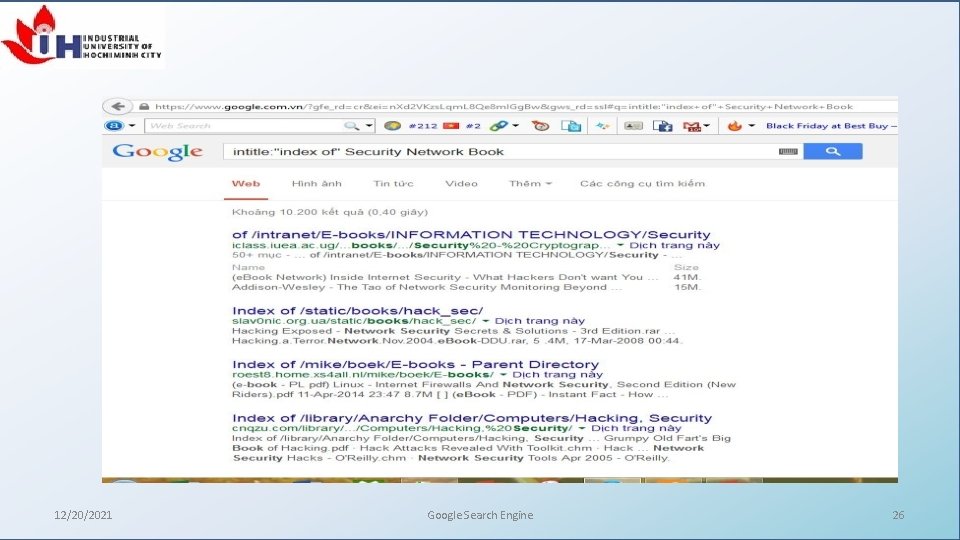Image resolution: width=960 pixels, height=540 pixels.
Task: Click the Alexa toolbar logo icon
Action: pyautogui.click(x=114, y=126)
